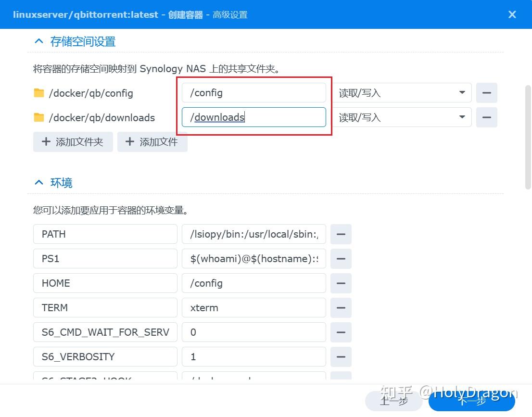
Task: Click the 下一步 button
Action: coord(472,401)
